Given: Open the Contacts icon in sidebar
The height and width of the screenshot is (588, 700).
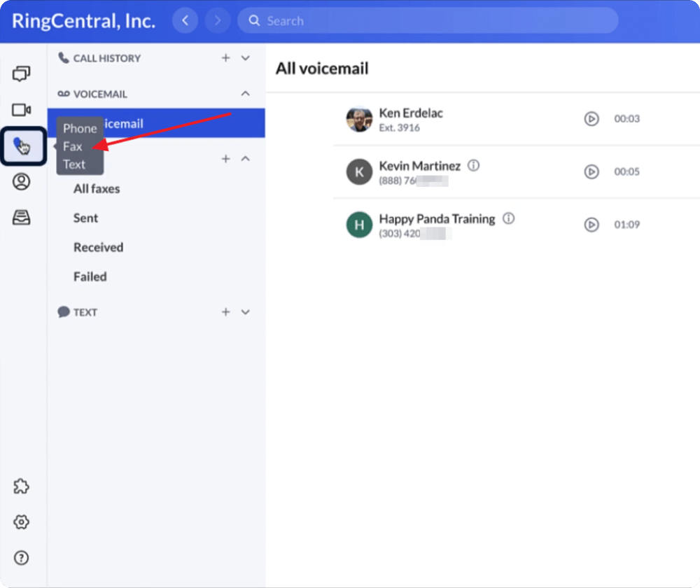Looking at the screenshot, I should pos(22,182).
